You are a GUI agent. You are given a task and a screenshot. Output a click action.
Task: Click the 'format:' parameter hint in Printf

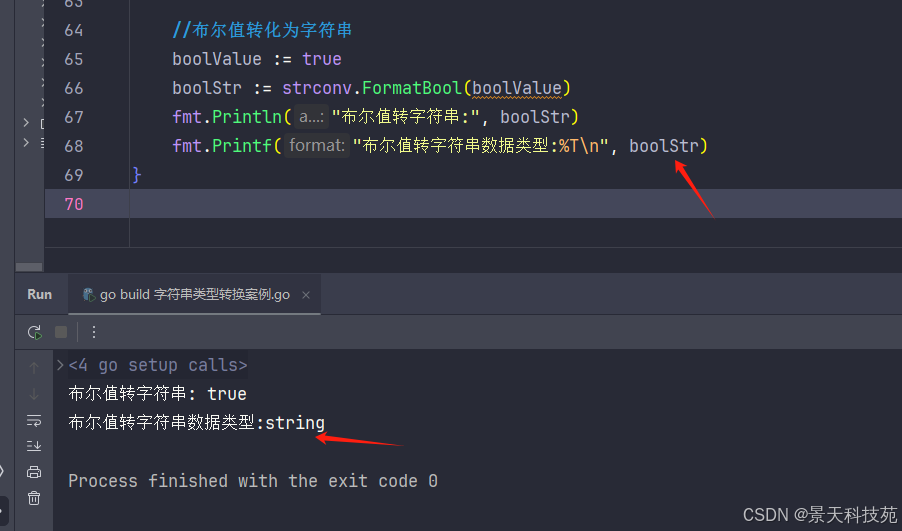317,146
